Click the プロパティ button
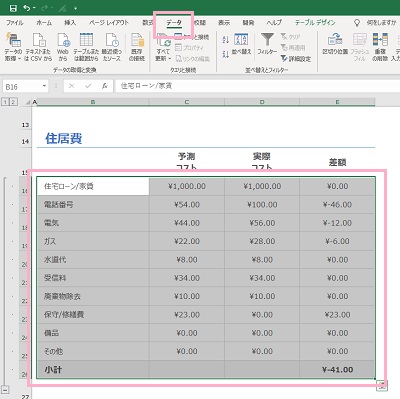The height and width of the screenshot is (399, 400). pos(189,48)
